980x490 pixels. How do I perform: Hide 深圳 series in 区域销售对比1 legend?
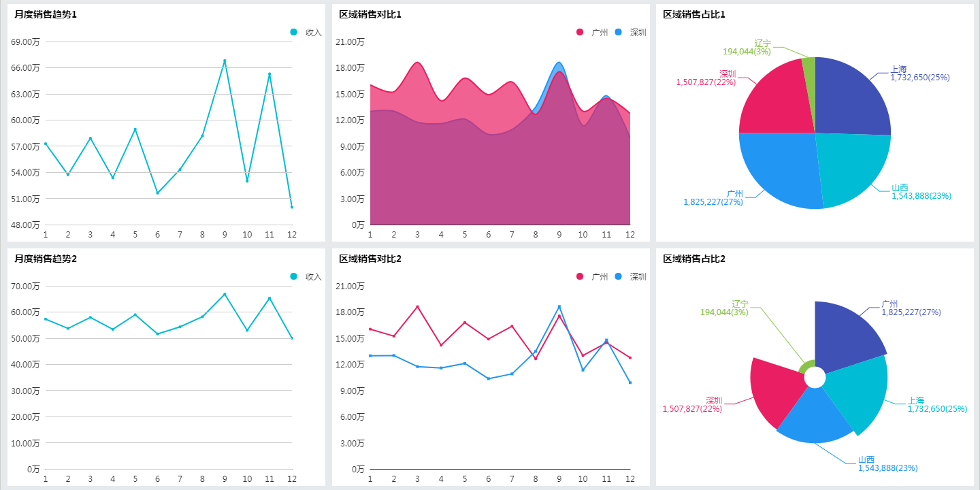click(630, 32)
